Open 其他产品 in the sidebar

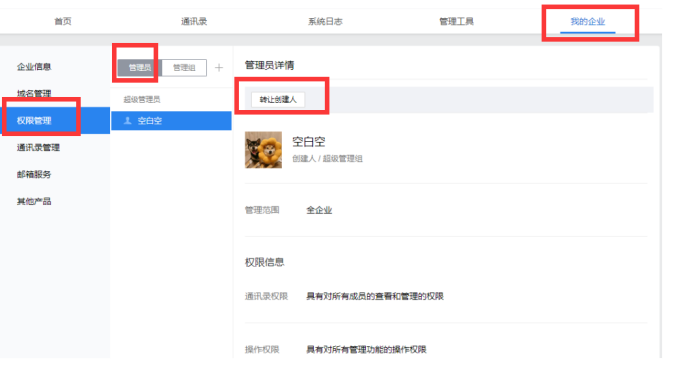click(34, 201)
